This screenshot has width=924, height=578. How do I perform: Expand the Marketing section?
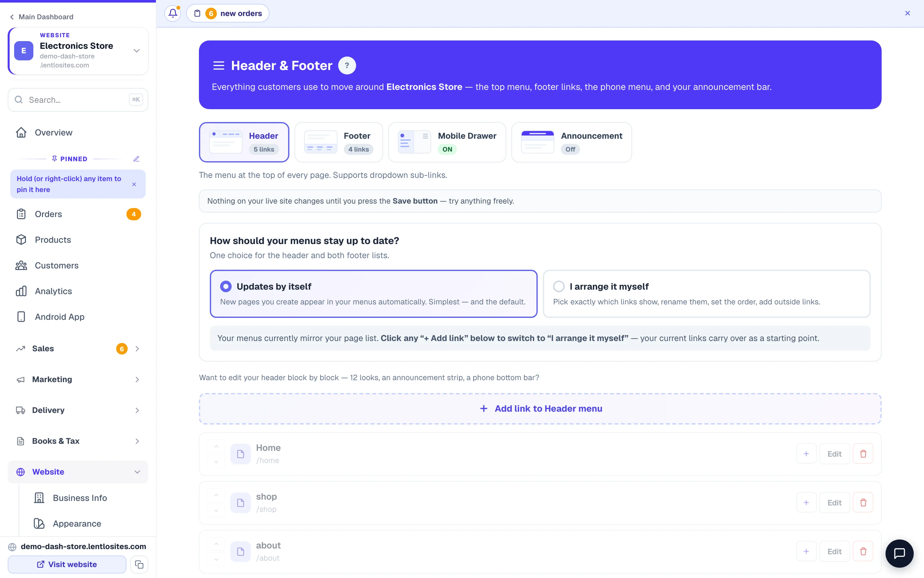[x=78, y=379]
